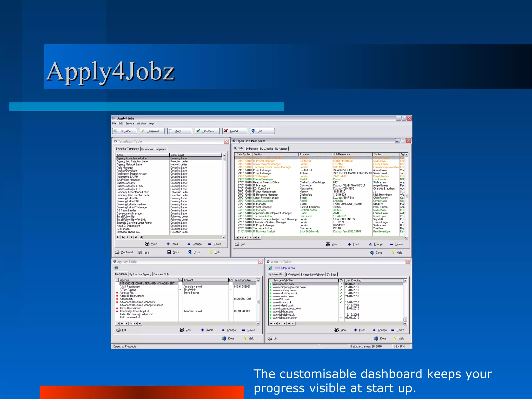Click Change button in Open Job Prospects
The image size is (532, 399).
[x=376, y=244]
